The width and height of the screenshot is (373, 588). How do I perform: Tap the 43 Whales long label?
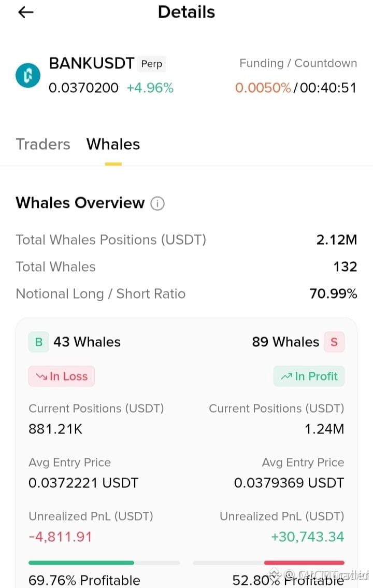tap(87, 342)
